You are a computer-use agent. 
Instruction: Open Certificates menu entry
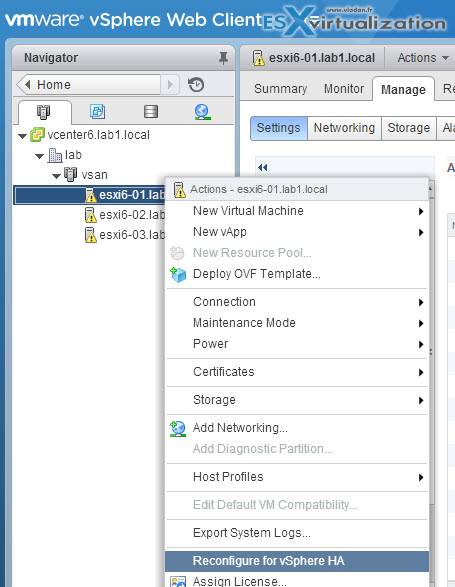click(x=297, y=372)
